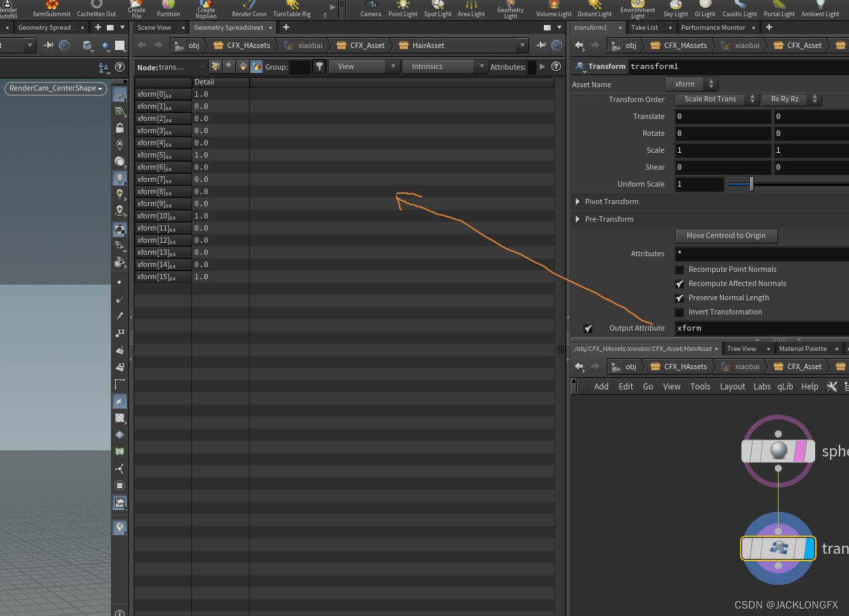Open the HairAsset path dropdown arrow
This screenshot has height=616, width=849.
click(x=522, y=45)
